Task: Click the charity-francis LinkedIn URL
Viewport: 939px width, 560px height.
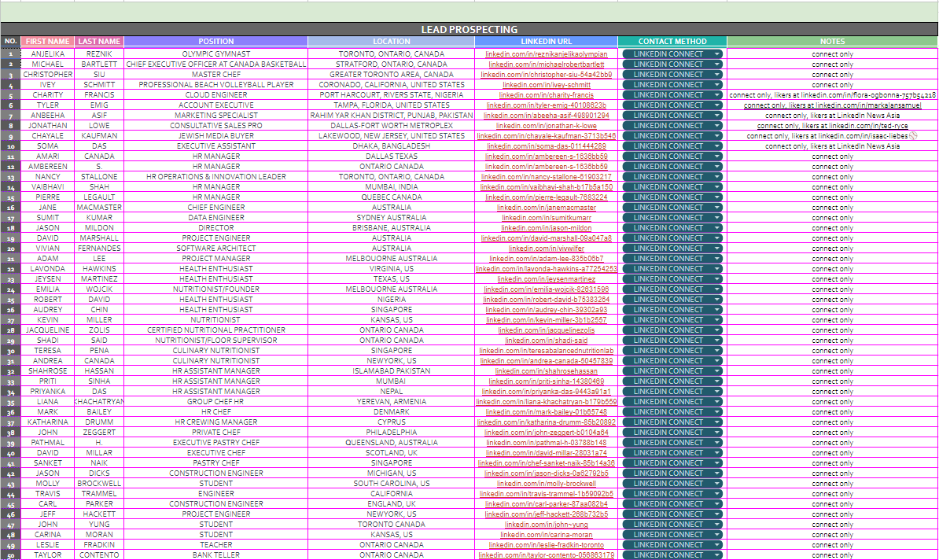Action: tap(546, 94)
